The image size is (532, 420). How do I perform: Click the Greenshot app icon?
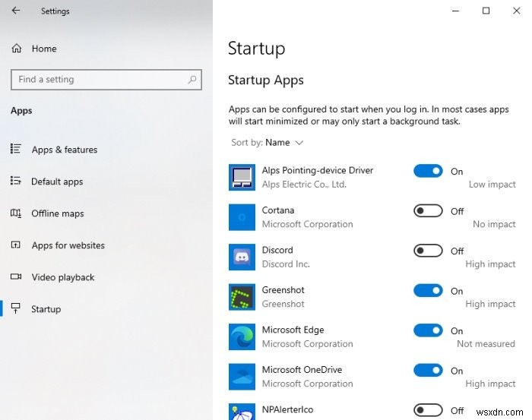click(x=242, y=297)
